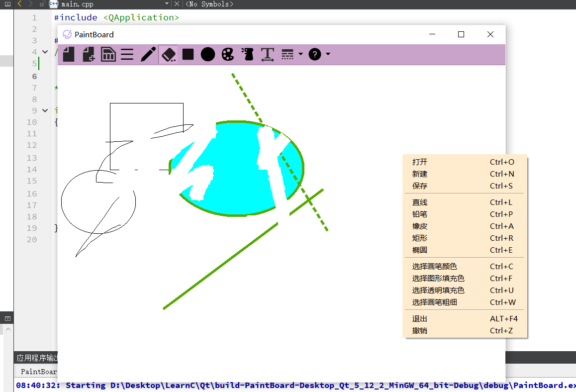Select the pencil drawing tool
Screen dimensions: 576x392
point(147,54)
